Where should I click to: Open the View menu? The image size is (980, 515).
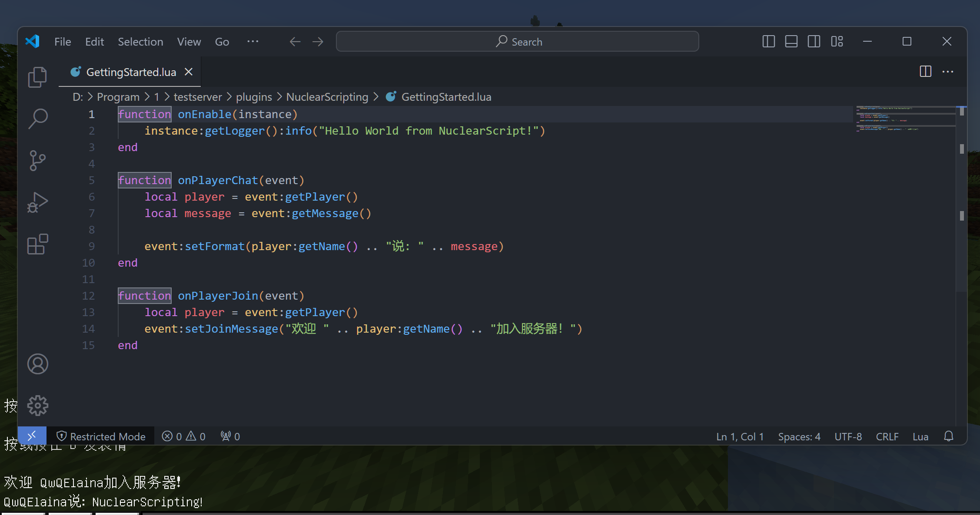click(189, 42)
